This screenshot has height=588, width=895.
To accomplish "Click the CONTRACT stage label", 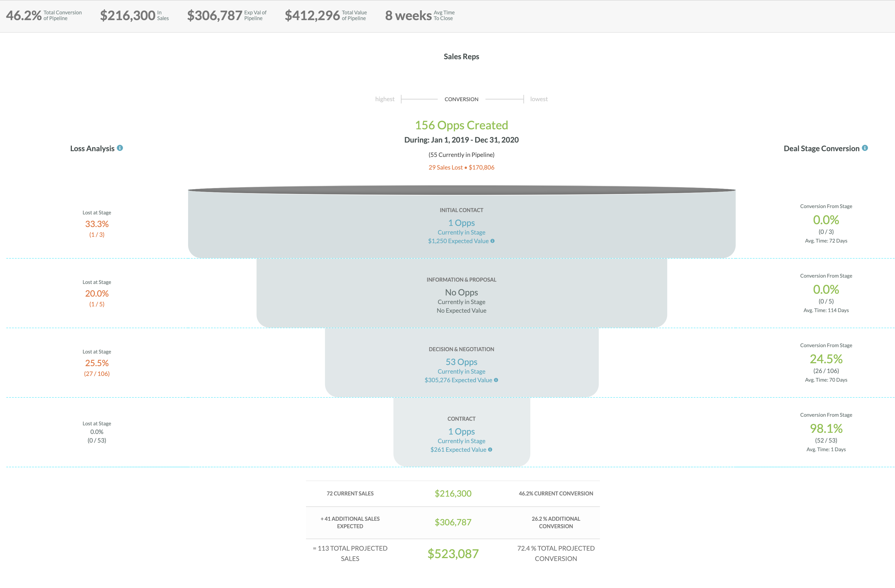I will tap(461, 418).
